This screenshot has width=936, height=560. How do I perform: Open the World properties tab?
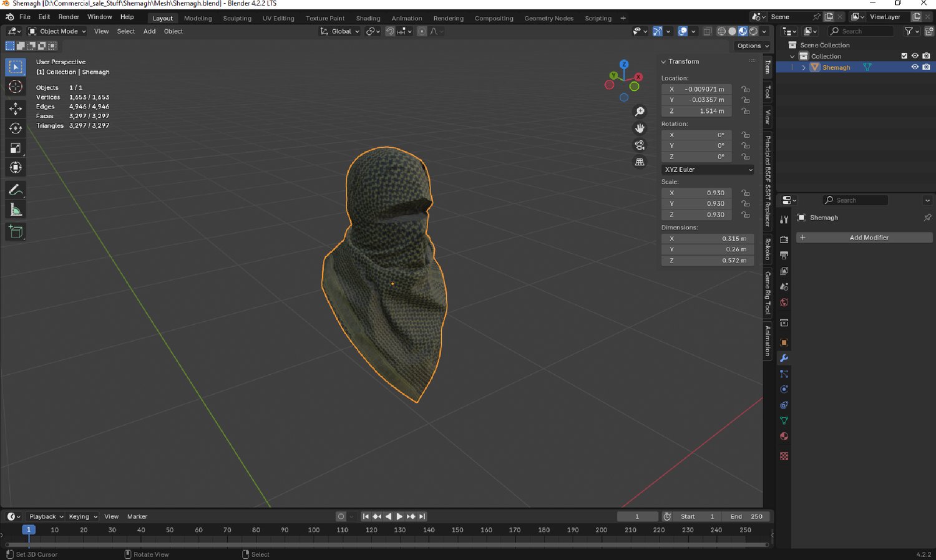click(x=784, y=302)
